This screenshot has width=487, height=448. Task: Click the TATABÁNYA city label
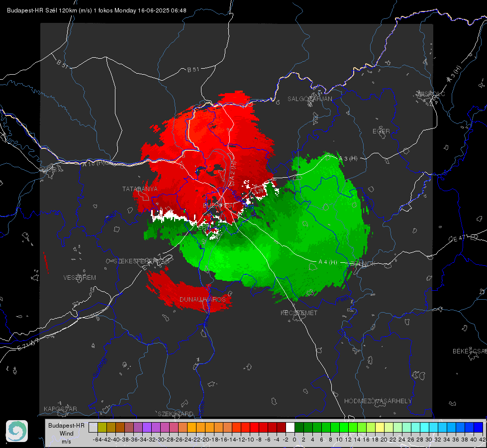tap(140, 189)
